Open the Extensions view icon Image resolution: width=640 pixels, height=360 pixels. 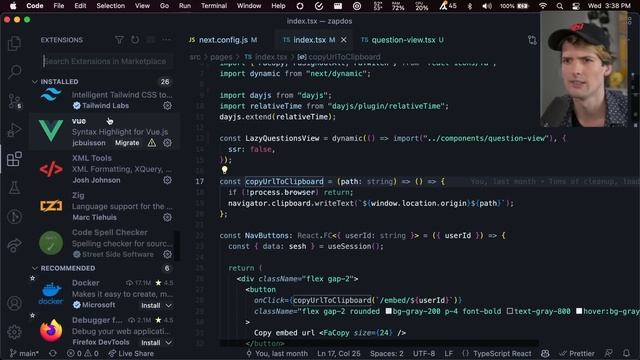(x=14, y=159)
